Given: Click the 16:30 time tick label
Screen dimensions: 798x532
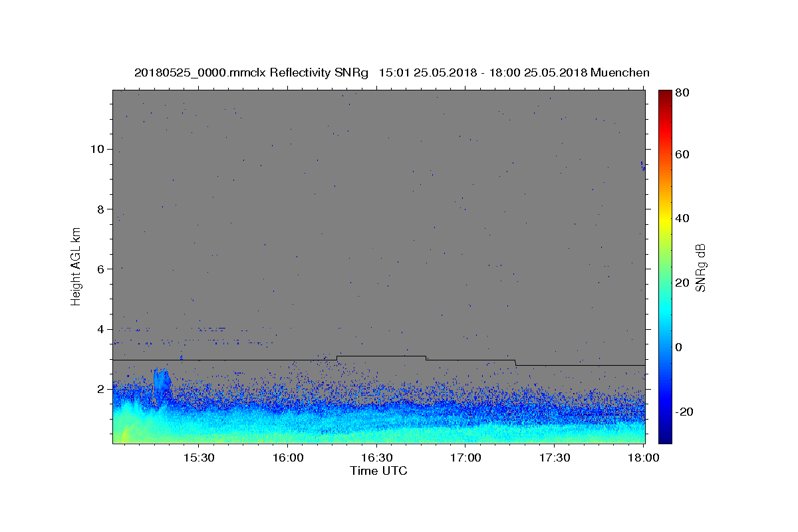Looking at the screenshot, I should tap(376, 458).
